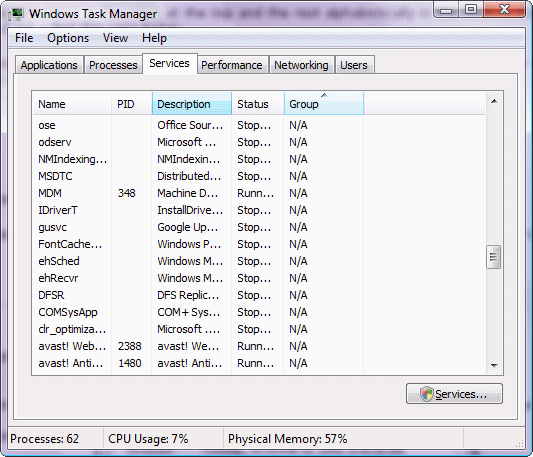Click the sort arrow above Group column

(x=324, y=96)
